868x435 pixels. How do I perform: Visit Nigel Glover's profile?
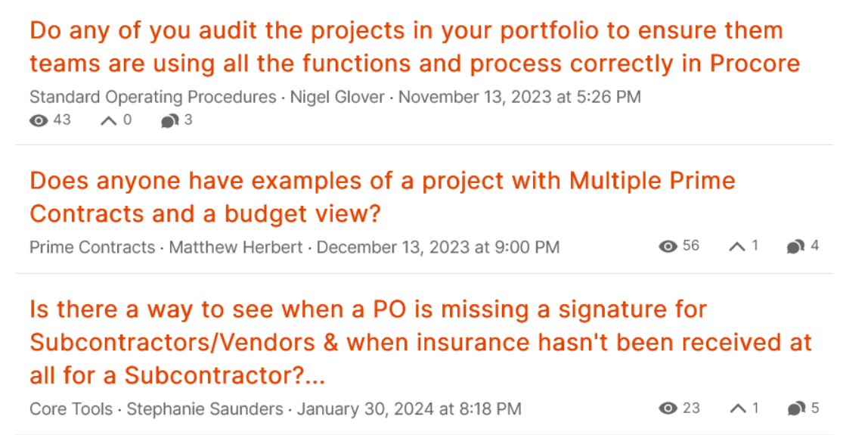337,97
